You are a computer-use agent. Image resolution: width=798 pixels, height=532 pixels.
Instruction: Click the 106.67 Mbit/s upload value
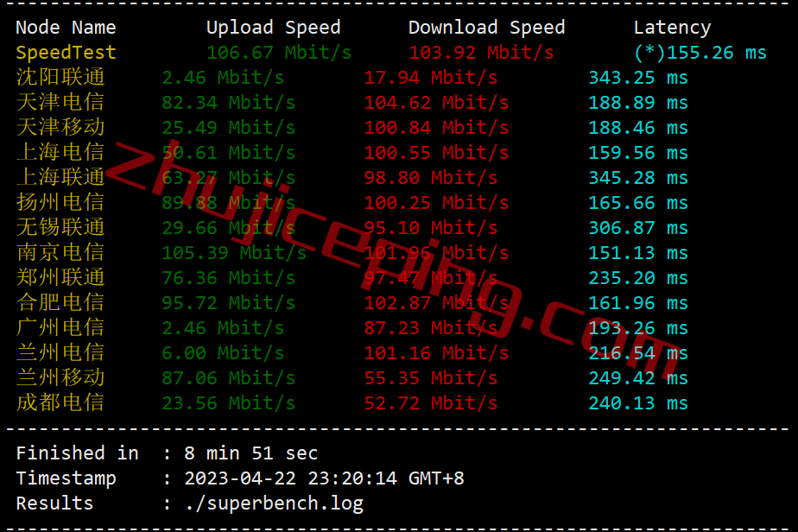point(279,53)
